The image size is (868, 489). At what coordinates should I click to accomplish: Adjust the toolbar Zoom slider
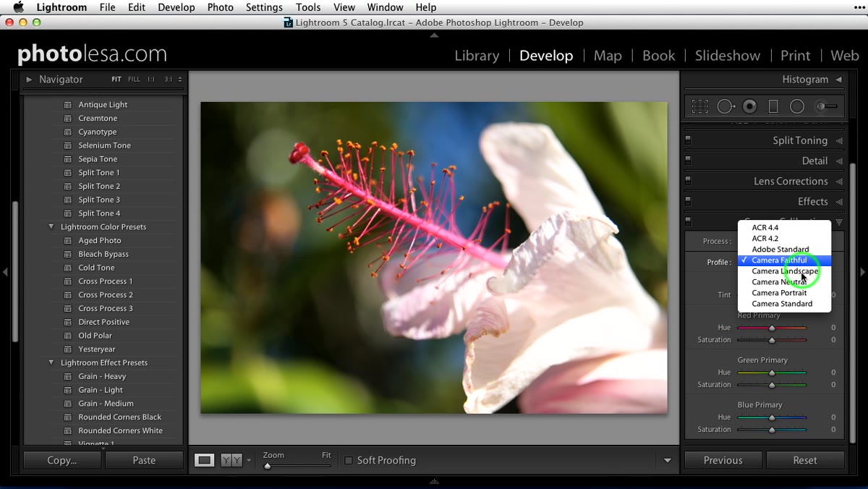coord(297,466)
